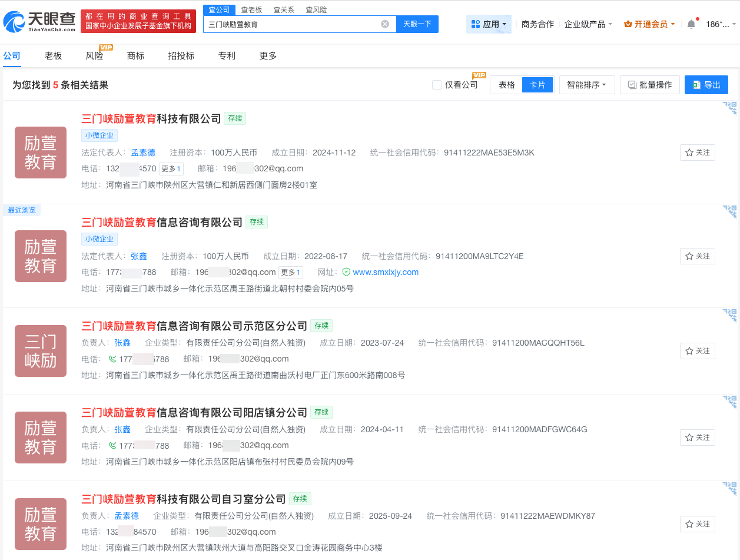
Task: Click the 存续 status on 示范区分公司
Action: click(x=322, y=326)
